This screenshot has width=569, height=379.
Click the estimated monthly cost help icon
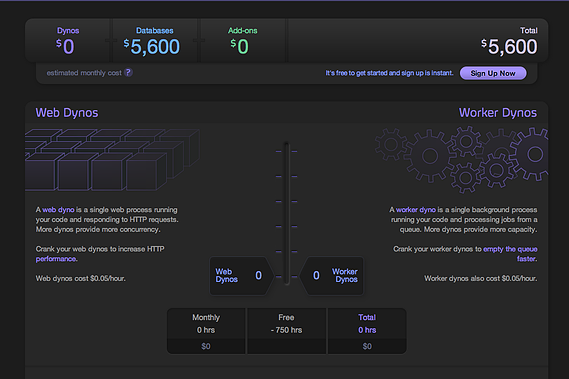128,73
